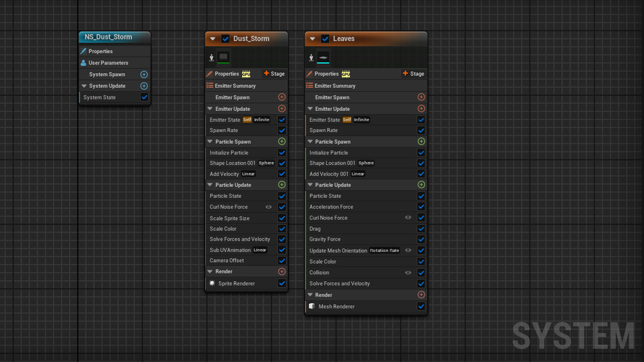This screenshot has width=644, height=362.
Task: Collapse Dust_Storm Emitter Update section
Action: pyautogui.click(x=210, y=109)
